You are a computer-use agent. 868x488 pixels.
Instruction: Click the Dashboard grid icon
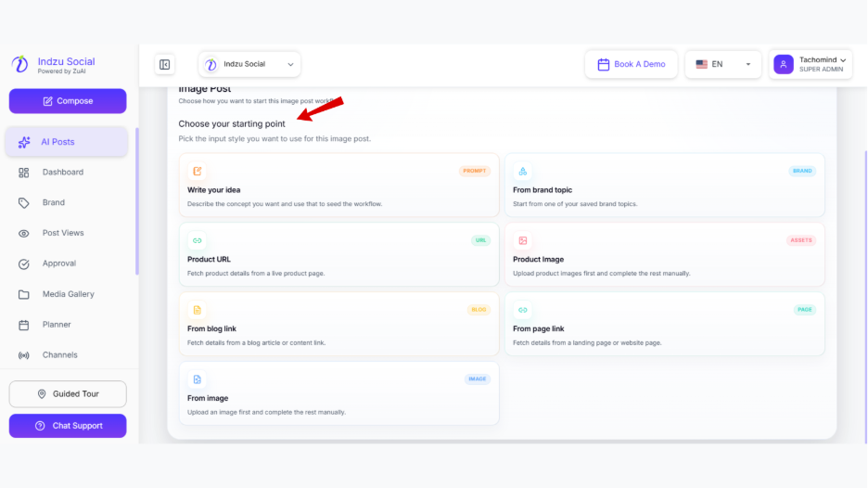point(24,173)
